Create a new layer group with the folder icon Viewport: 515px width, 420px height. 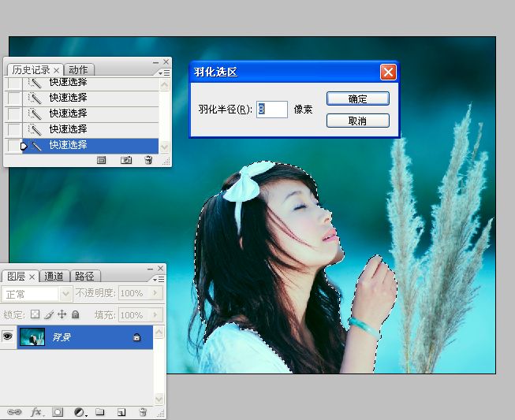tap(100, 411)
